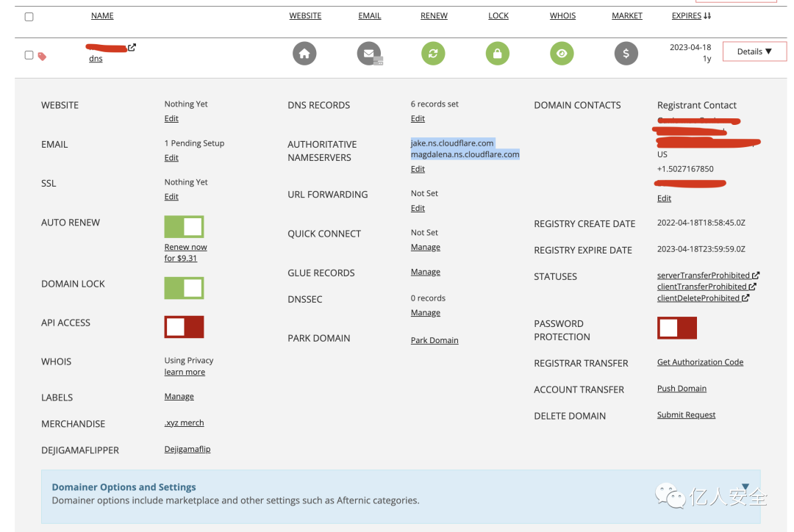
Task: Manage Glue Records
Action: coord(426,272)
